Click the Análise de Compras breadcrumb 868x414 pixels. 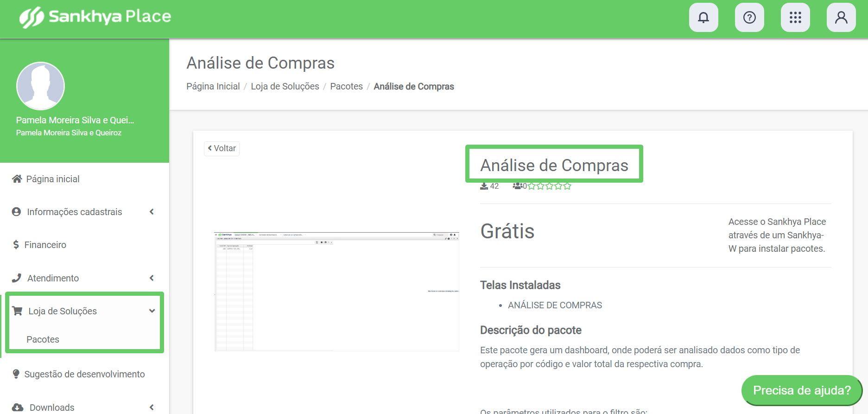[x=414, y=86]
